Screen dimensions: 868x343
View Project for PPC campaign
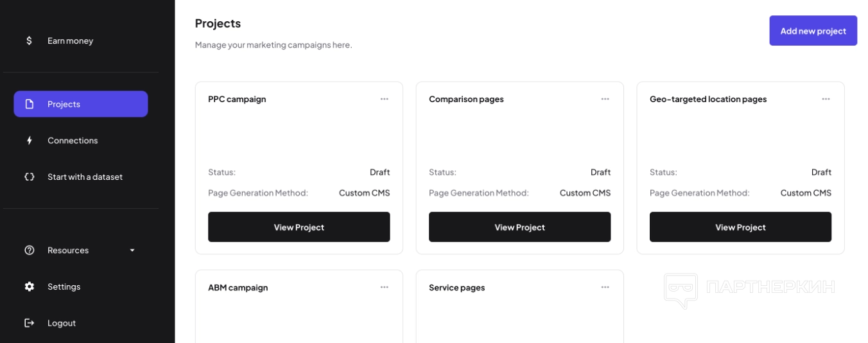tap(299, 227)
